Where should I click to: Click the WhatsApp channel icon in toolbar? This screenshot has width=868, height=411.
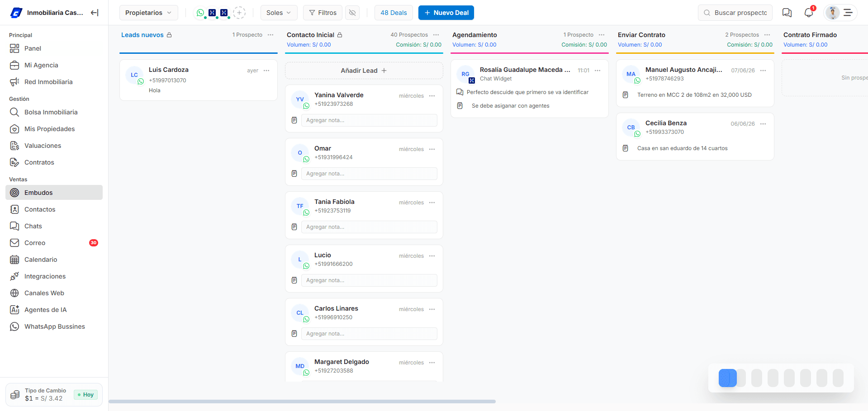pyautogui.click(x=200, y=13)
